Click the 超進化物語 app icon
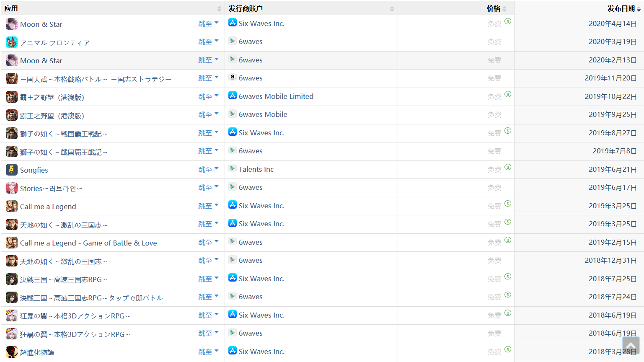Viewport: 644px width, 362px height. 11,352
